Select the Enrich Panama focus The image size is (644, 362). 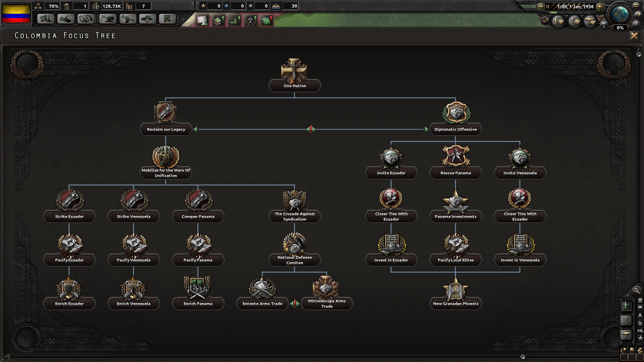pyautogui.click(x=198, y=294)
